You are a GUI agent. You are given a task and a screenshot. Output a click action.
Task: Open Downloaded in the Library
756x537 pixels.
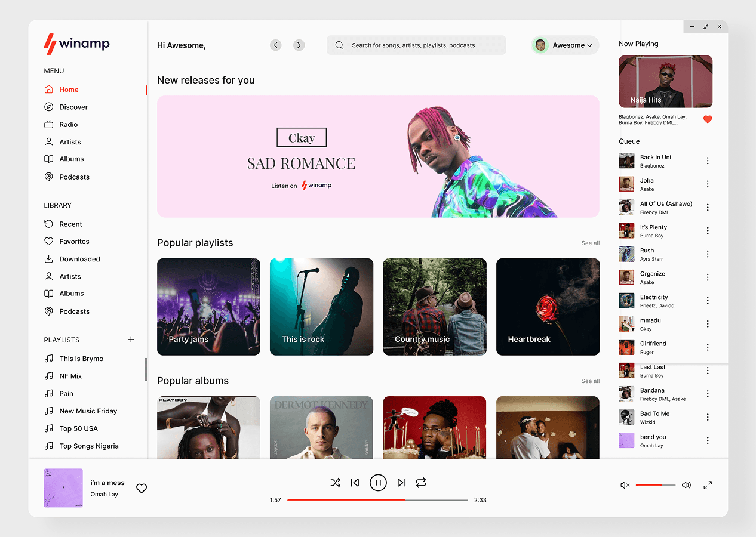pyautogui.click(x=72, y=259)
